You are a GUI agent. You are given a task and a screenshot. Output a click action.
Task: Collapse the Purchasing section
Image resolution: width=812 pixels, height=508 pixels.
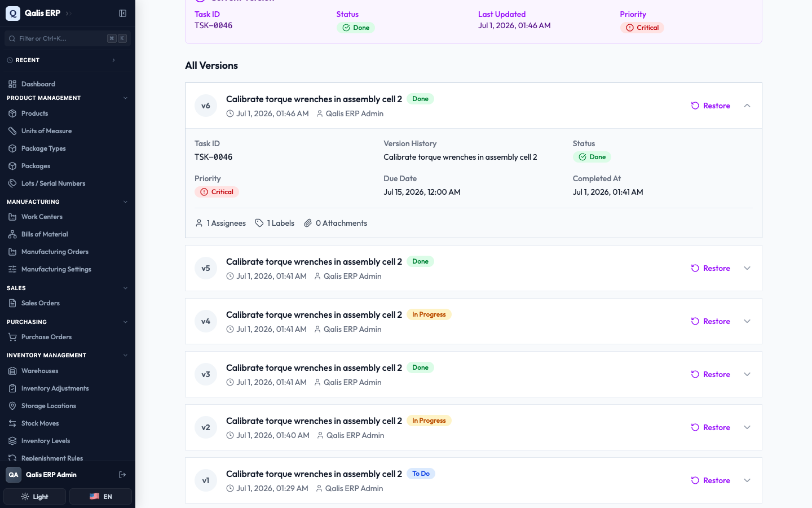[125, 322]
